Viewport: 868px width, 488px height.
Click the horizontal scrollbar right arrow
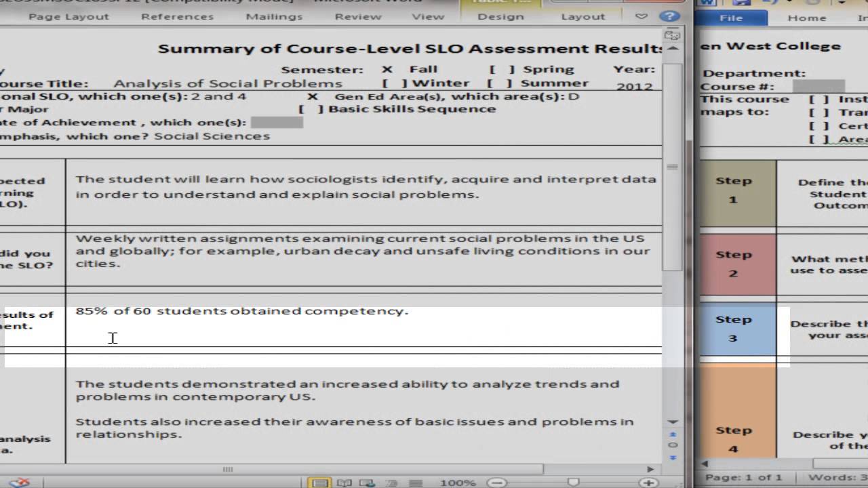(650, 469)
